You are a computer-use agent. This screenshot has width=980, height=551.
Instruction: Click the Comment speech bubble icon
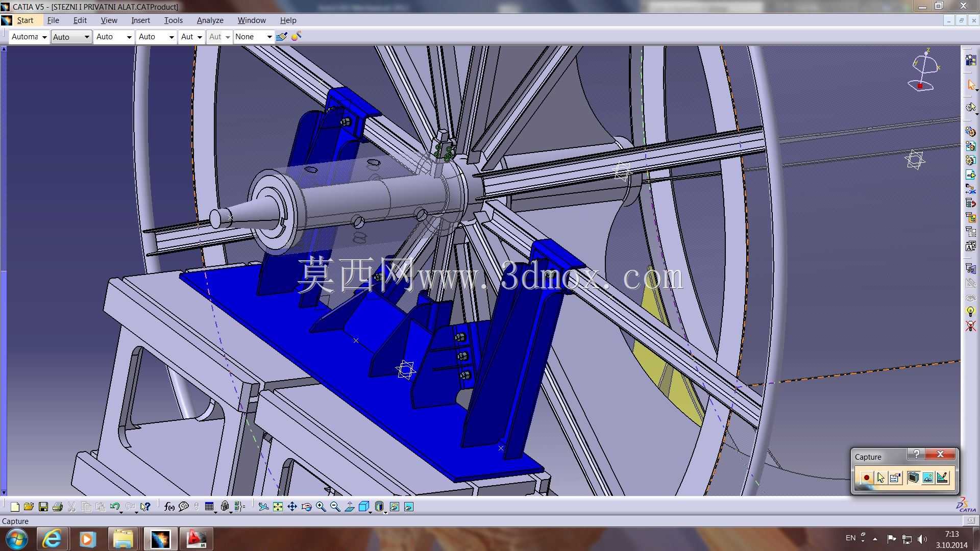[x=184, y=507]
